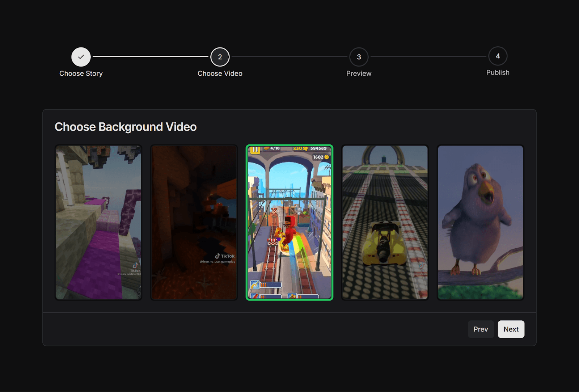
Task: Click the Prev button
Action: pyautogui.click(x=481, y=329)
